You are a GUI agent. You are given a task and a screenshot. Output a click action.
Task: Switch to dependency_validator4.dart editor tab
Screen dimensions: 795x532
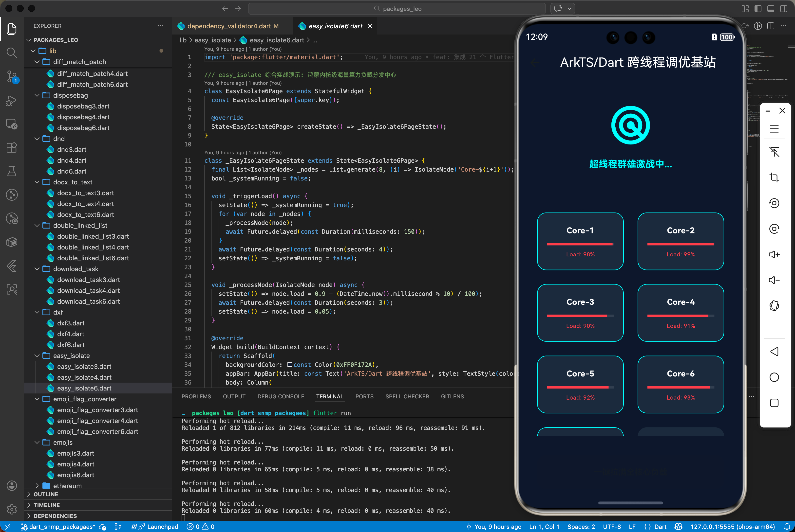229,26
